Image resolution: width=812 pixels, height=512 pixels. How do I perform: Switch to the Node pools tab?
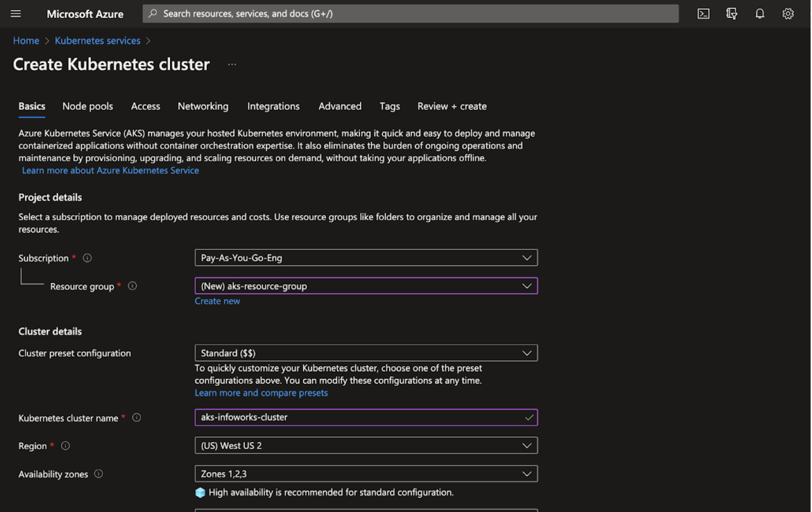[x=88, y=106]
